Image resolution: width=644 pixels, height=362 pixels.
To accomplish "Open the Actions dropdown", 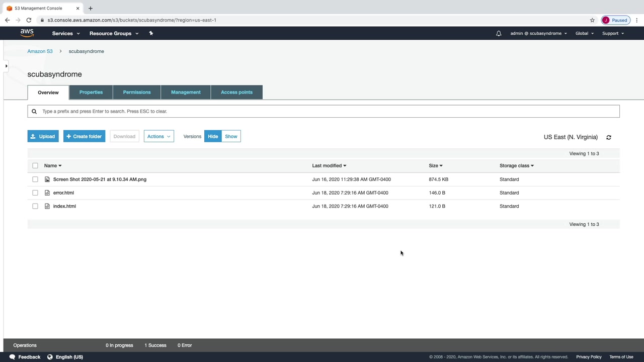I will click(159, 136).
